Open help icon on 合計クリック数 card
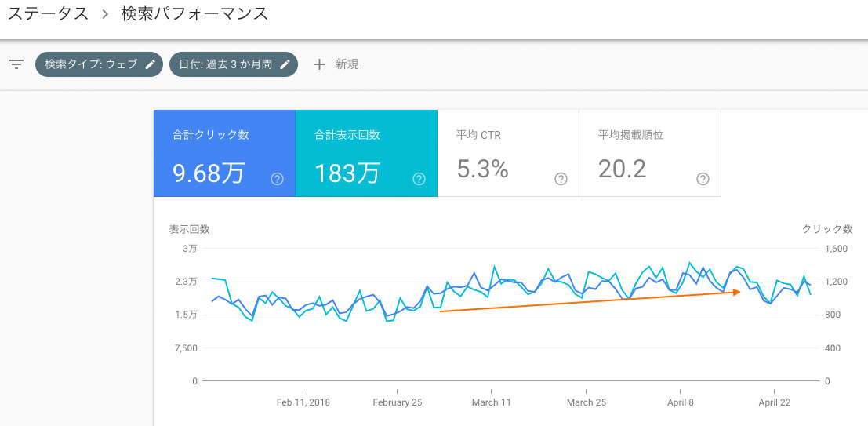This screenshot has height=426, width=868. [277, 179]
